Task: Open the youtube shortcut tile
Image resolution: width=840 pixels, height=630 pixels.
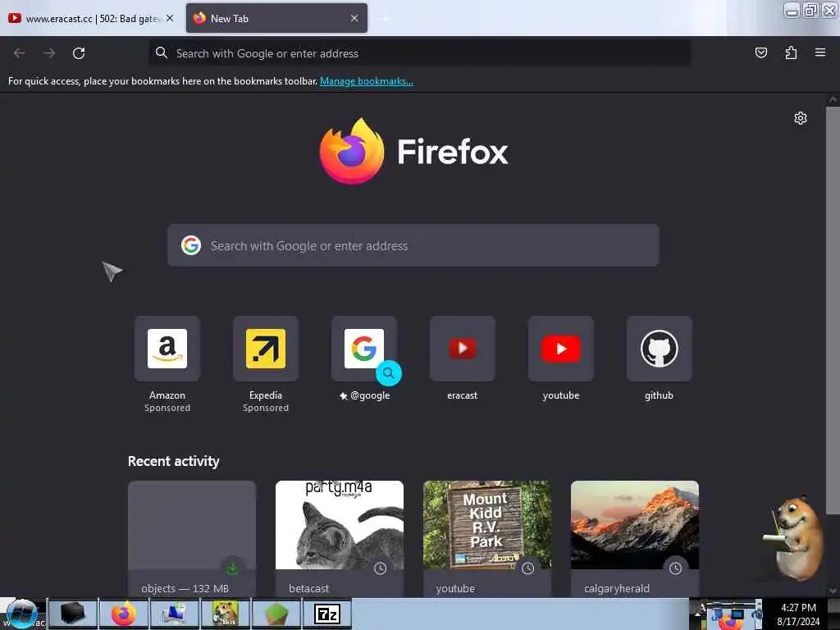Action: [x=561, y=349]
